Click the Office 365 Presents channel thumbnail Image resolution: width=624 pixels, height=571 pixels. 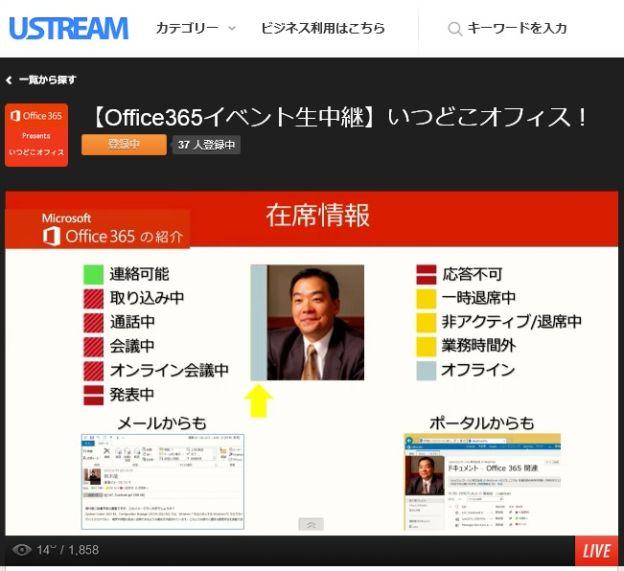click(36, 135)
